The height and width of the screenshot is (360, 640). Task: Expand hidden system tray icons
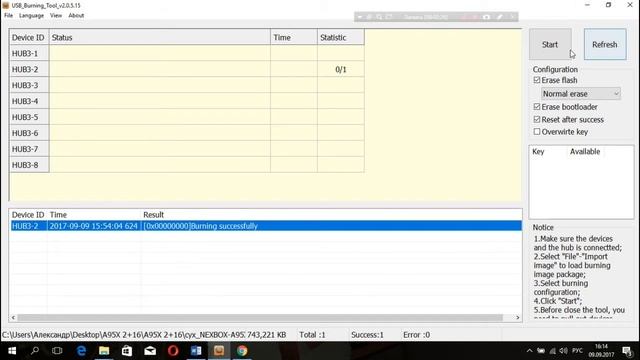tap(529, 351)
